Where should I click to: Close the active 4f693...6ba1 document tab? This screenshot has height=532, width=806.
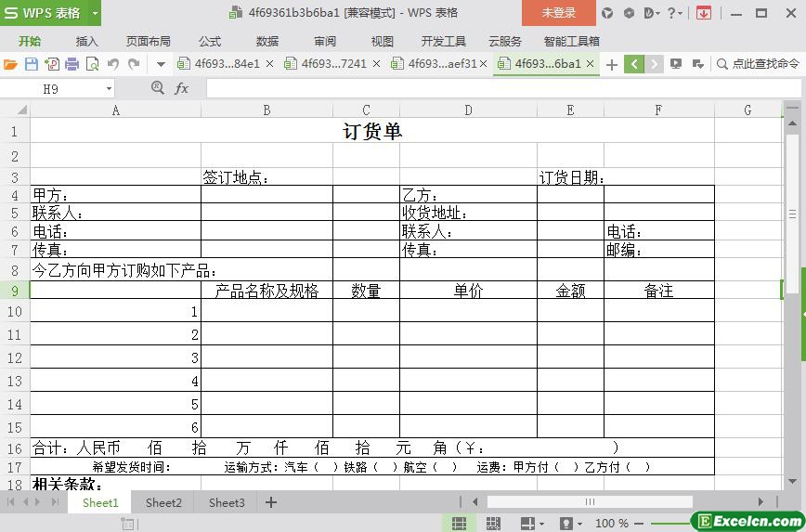click(591, 64)
